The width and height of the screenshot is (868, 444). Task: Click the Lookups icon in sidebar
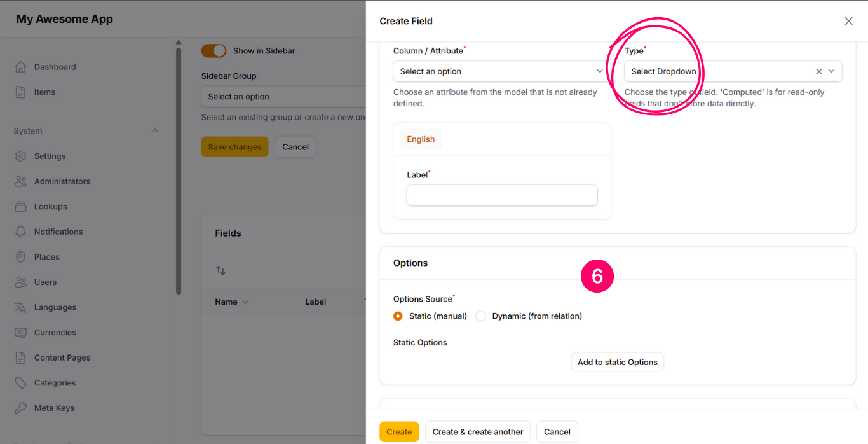pyautogui.click(x=20, y=207)
